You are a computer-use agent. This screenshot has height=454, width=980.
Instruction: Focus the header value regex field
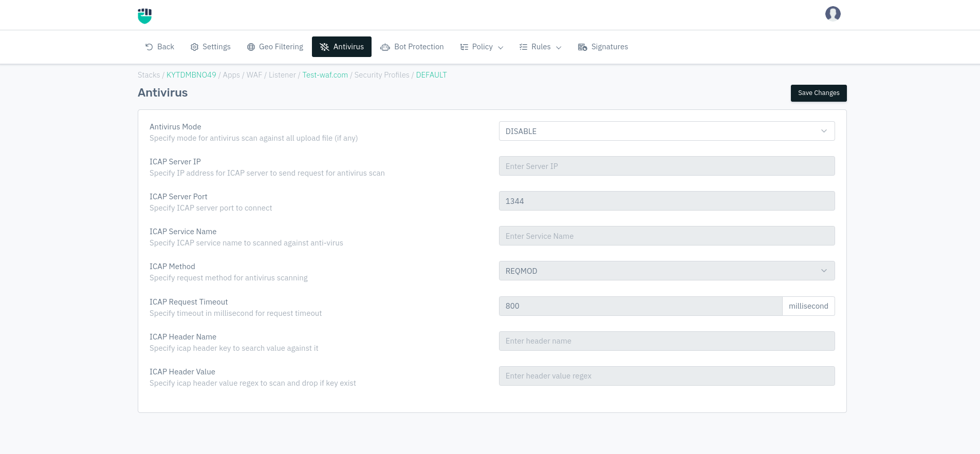(667, 376)
